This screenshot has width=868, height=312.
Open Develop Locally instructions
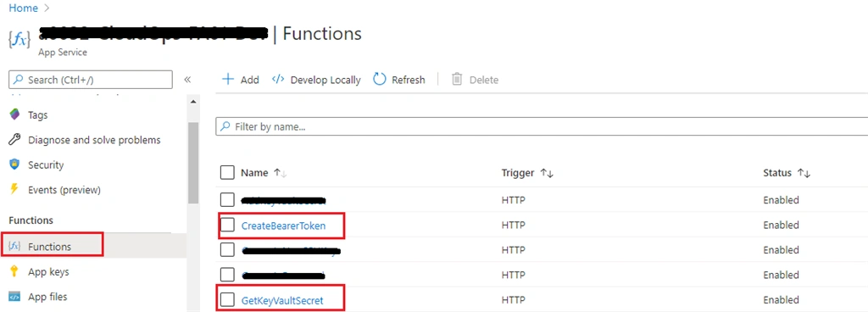click(316, 80)
